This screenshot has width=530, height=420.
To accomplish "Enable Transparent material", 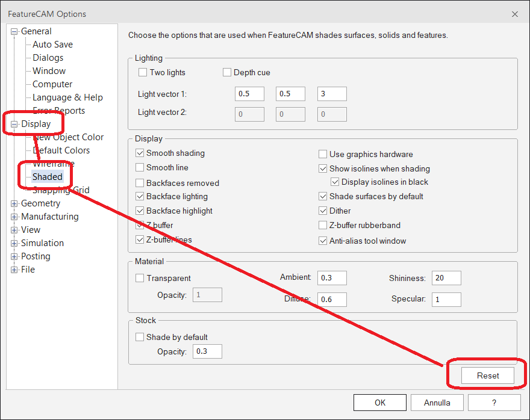I will [140, 279].
